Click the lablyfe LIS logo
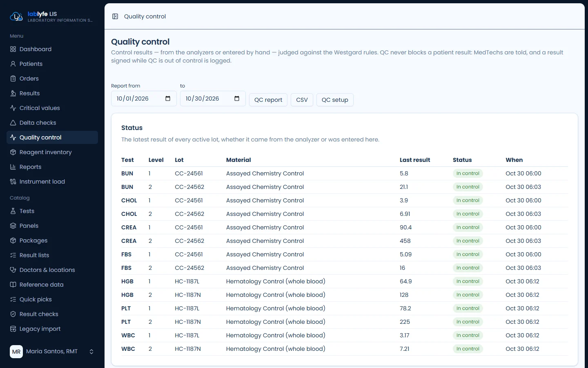The height and width of the screenshot is (368, 588). pos(16,17)
